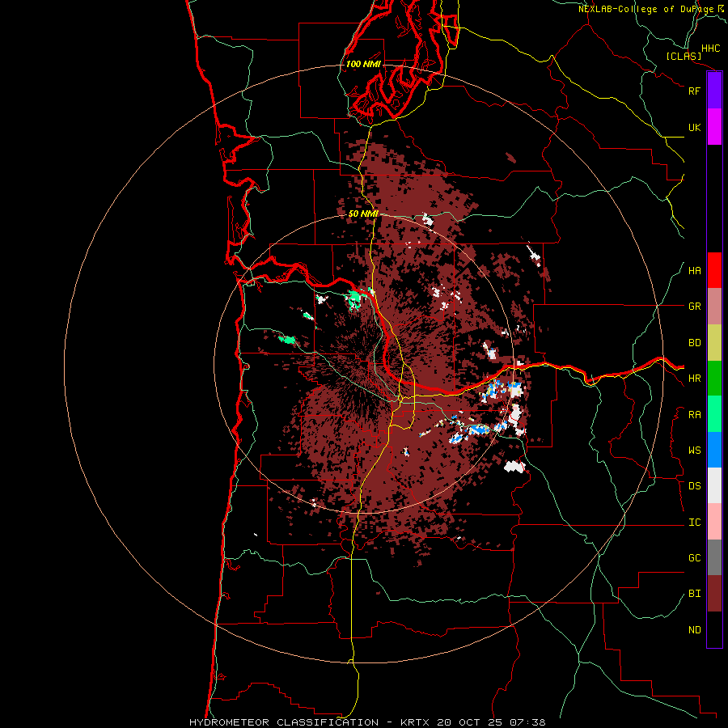Screen dimensions: 728x728
Task: Click the RA legend label
Action: (694, 415)
